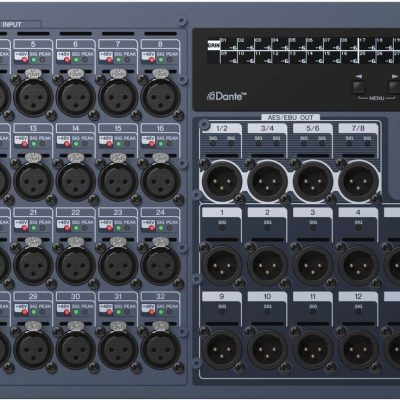Click the gain level display screen
The image size is (400, 400).
coord(303,50)
